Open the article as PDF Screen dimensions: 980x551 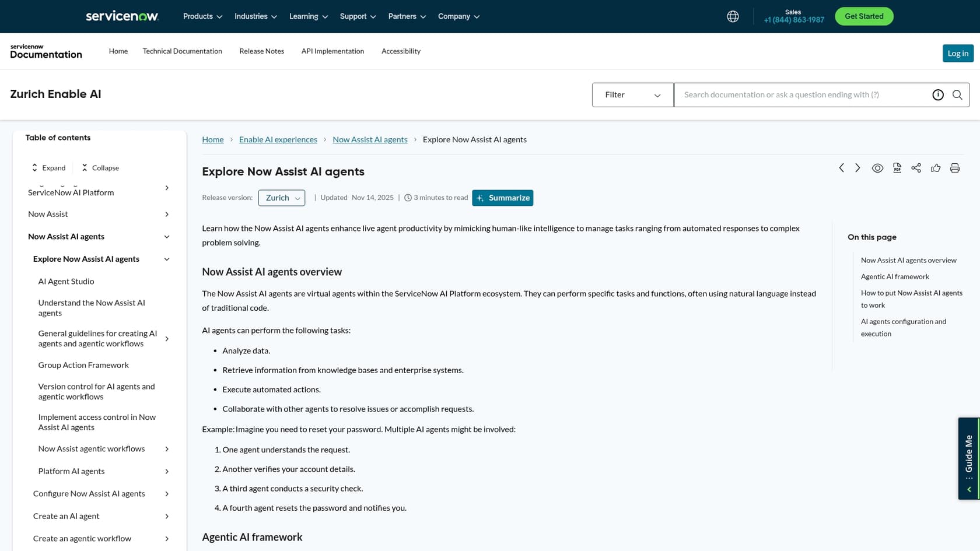[897, 168]
